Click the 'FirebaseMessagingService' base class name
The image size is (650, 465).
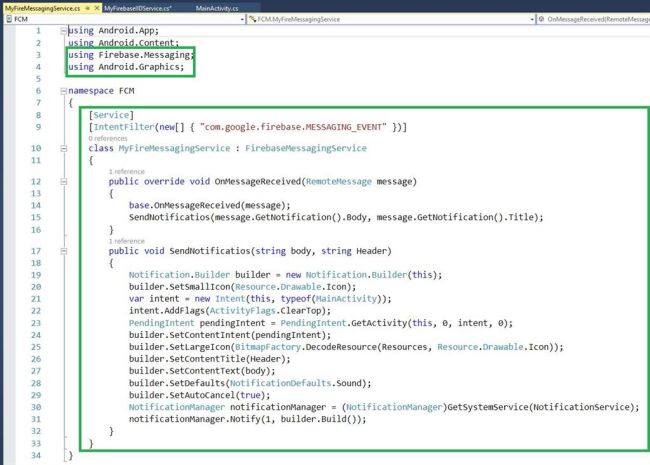(x=306, y=148)
